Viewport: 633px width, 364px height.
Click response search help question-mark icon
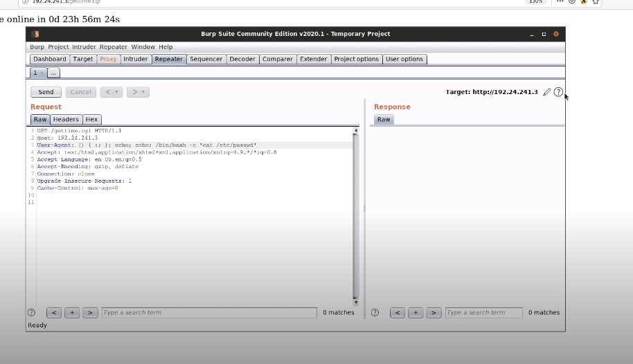pyautogui.click(x=375, y=313)
